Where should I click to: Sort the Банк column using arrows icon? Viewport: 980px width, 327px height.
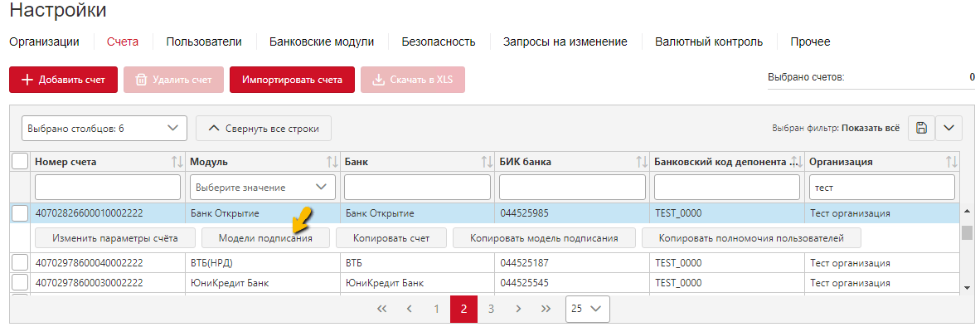pos(488,162)
